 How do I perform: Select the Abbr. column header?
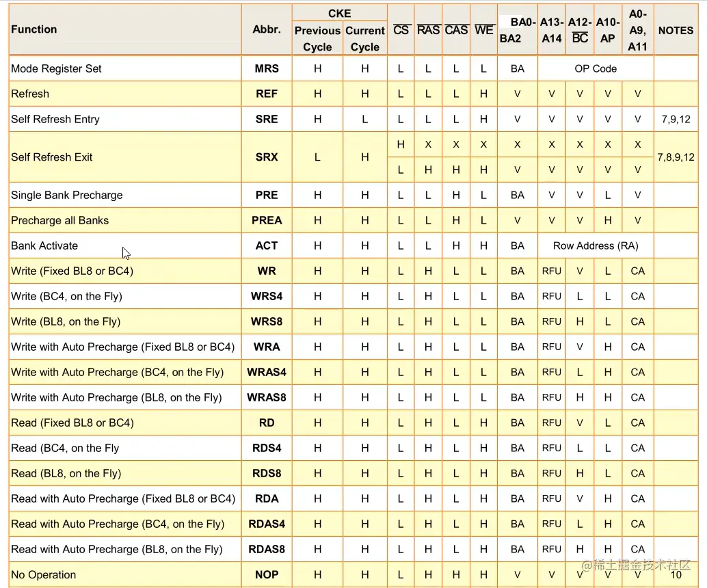267,29
